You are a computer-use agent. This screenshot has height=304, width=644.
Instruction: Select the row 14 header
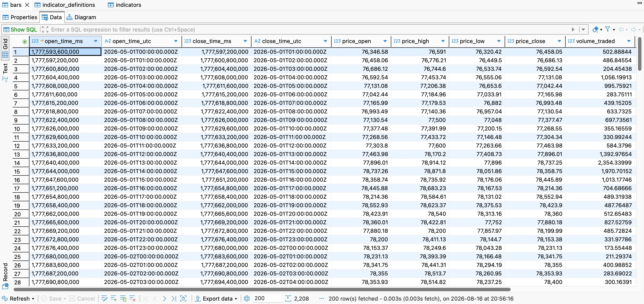(20, 163)
